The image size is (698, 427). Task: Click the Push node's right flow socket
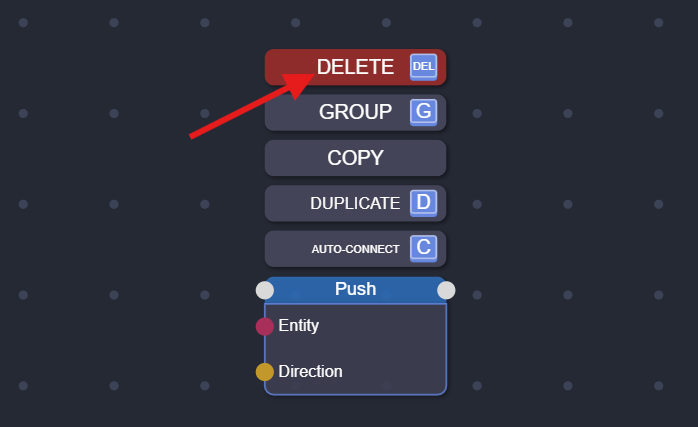pos(446,290)
